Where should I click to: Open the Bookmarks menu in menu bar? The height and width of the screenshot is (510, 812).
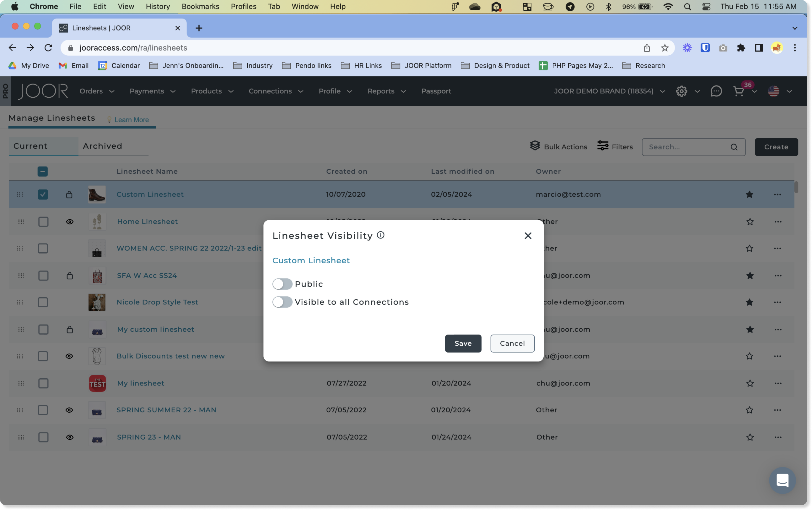[200, 7]
